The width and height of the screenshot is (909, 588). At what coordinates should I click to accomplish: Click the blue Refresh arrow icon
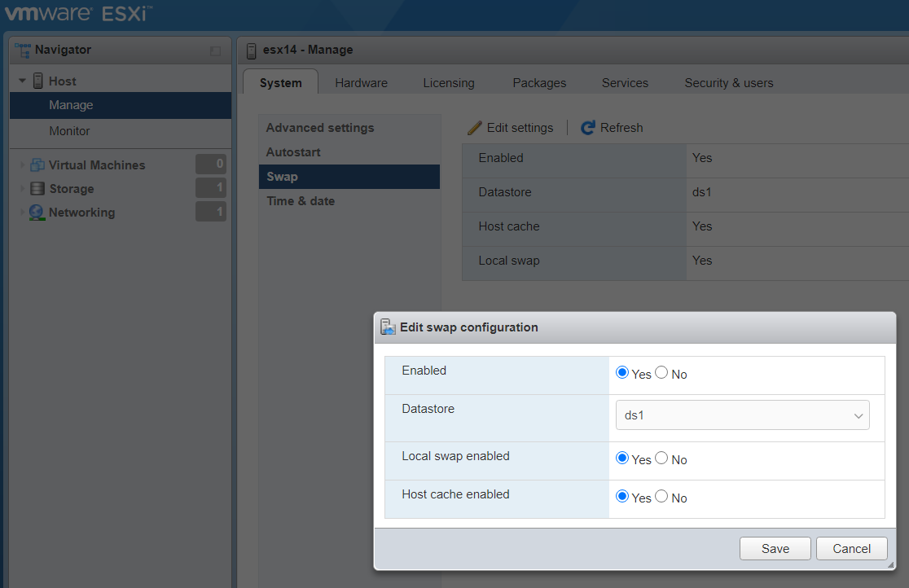click(588, 128)
